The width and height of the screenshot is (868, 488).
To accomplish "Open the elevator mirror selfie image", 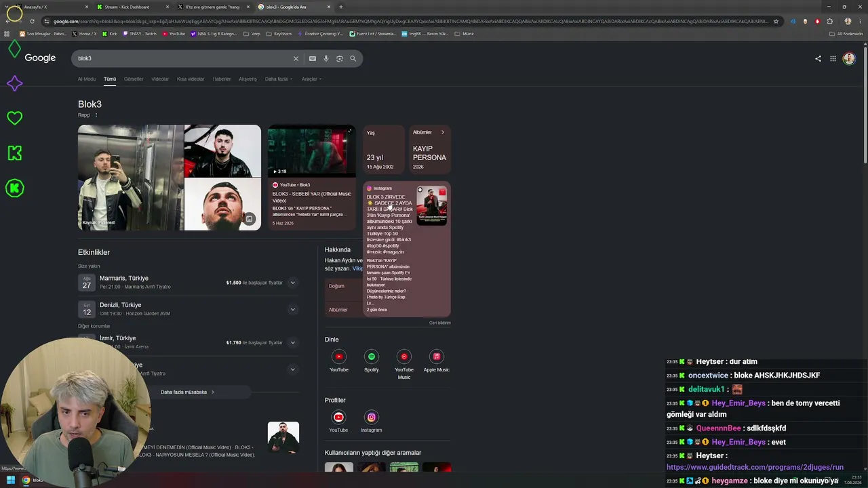I will [x=130, y=178].
